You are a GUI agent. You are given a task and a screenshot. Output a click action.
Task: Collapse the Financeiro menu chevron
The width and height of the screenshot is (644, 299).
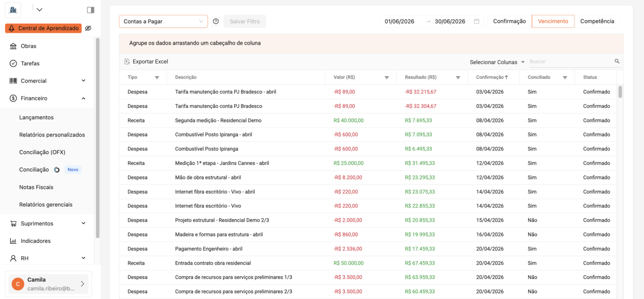84,98
